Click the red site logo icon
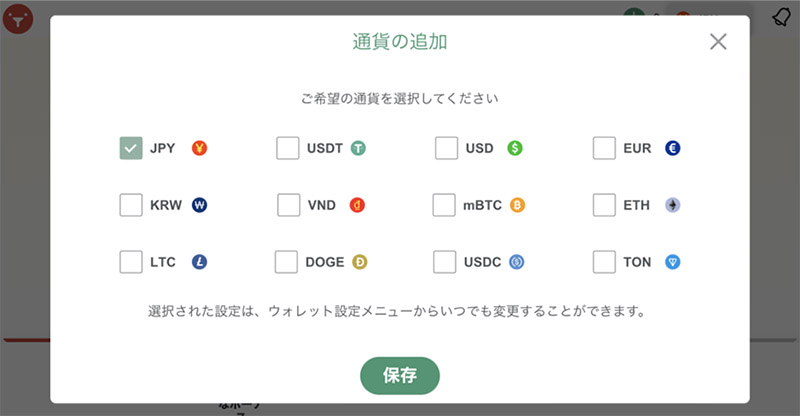 pos(17,18)
